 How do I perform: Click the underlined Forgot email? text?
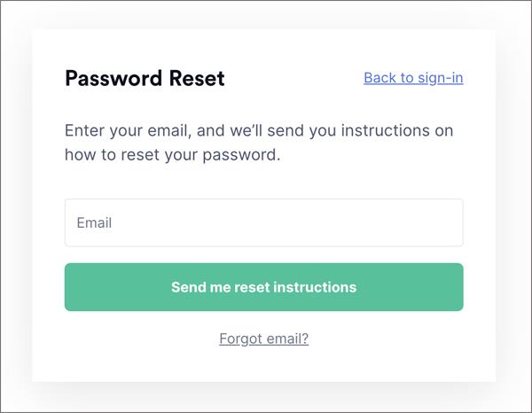pyautogui.click(x=263, y=338)
